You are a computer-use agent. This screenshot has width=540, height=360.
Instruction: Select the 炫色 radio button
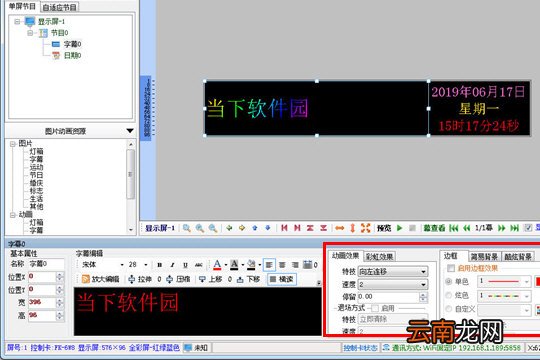449,295
